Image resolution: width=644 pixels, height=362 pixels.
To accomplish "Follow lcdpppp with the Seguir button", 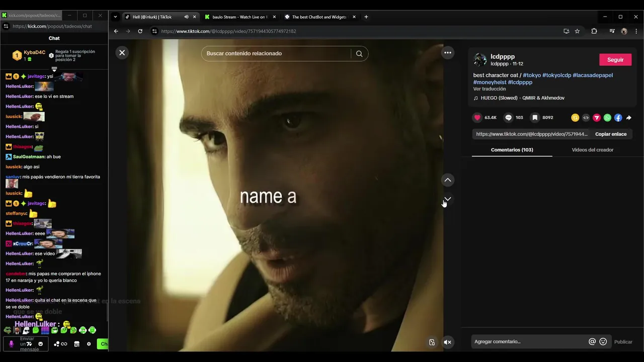I will pyautogui.click(x=615, y=60).
